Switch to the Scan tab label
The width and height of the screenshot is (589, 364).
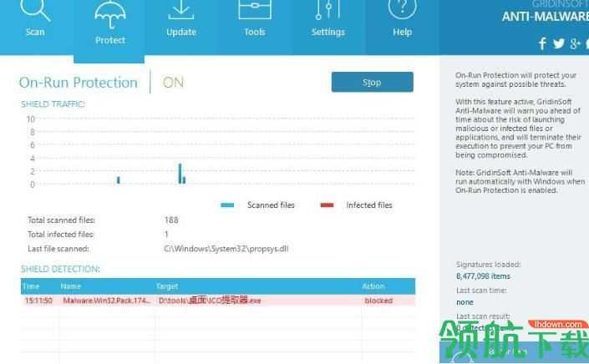point(35,32)
